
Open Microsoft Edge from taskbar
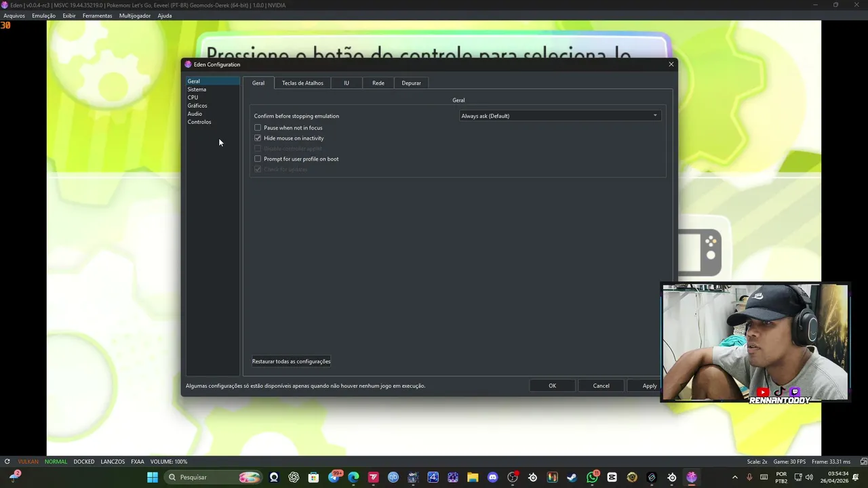353,477
